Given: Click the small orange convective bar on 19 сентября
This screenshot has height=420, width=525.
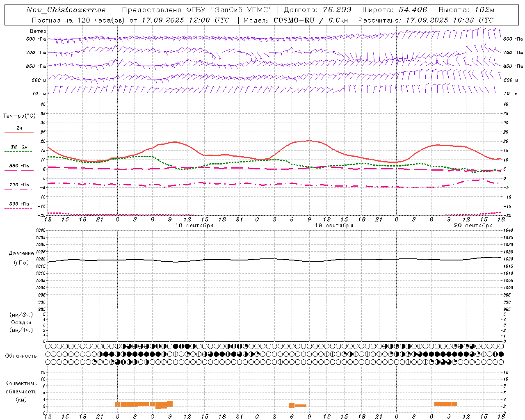Looking at the screenshot, I should point(297,405).
